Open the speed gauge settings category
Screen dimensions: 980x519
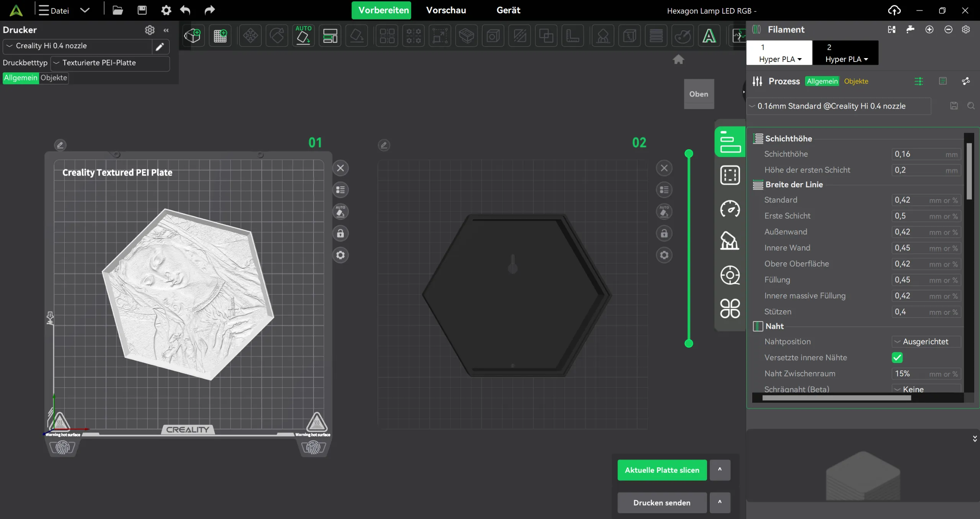[730, 209]
